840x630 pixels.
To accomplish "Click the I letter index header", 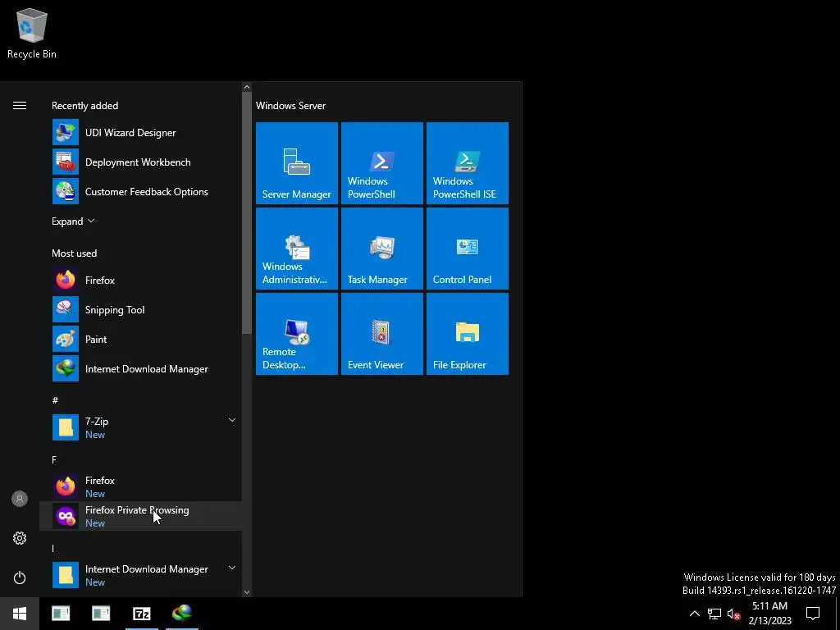I will coord(53,548).
